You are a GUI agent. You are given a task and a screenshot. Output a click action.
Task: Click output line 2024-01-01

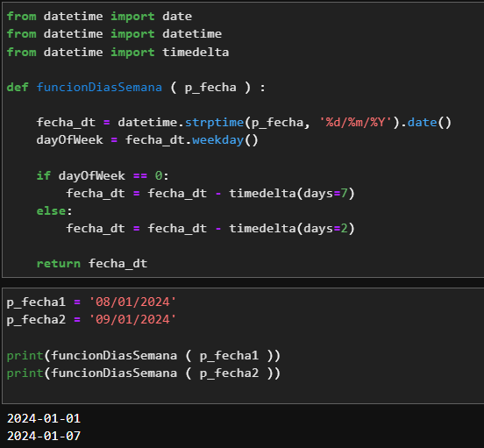(x=44, y=419)
